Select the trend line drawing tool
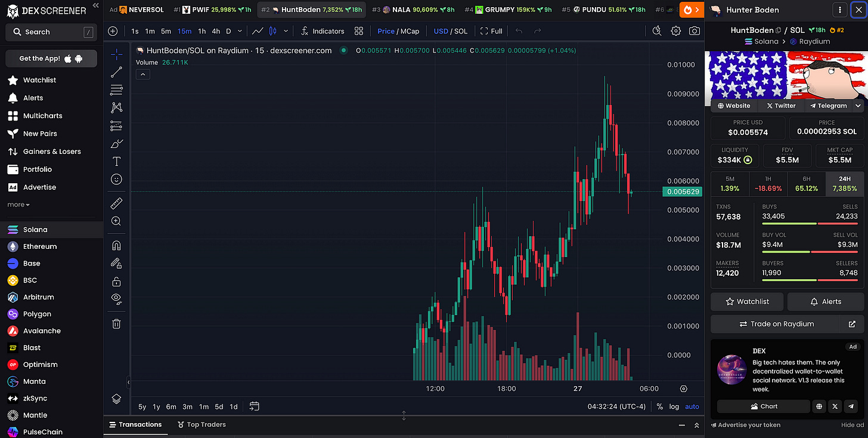The height and width of the screenshot is (438, 868). coord(116,72)
